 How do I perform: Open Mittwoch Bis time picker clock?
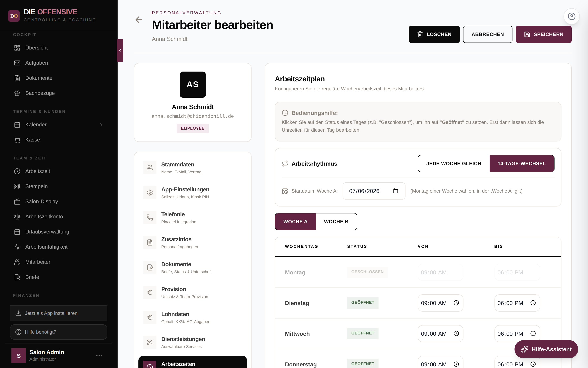533,333
